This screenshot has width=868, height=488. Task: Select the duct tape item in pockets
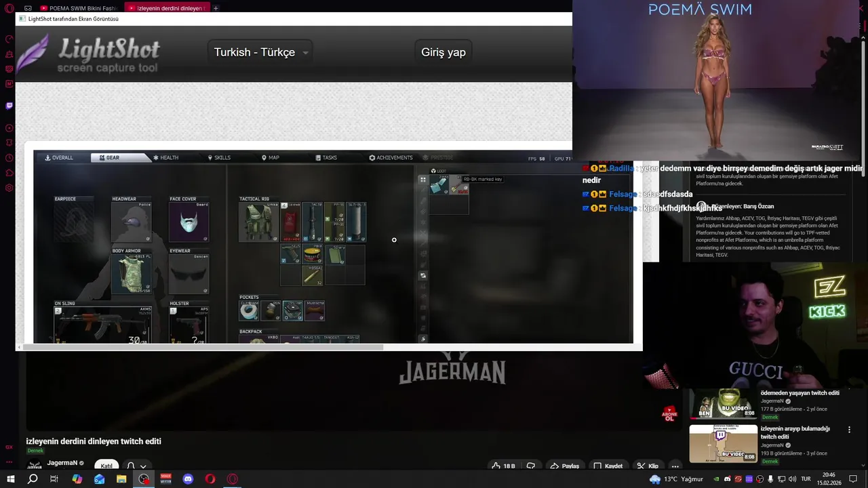[249, 311]
